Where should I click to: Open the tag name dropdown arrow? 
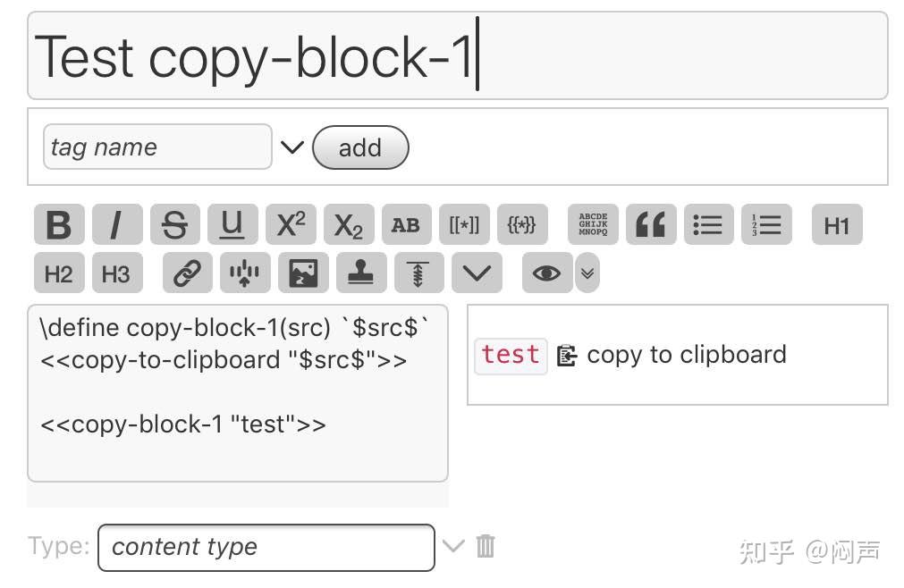point(292,147)
